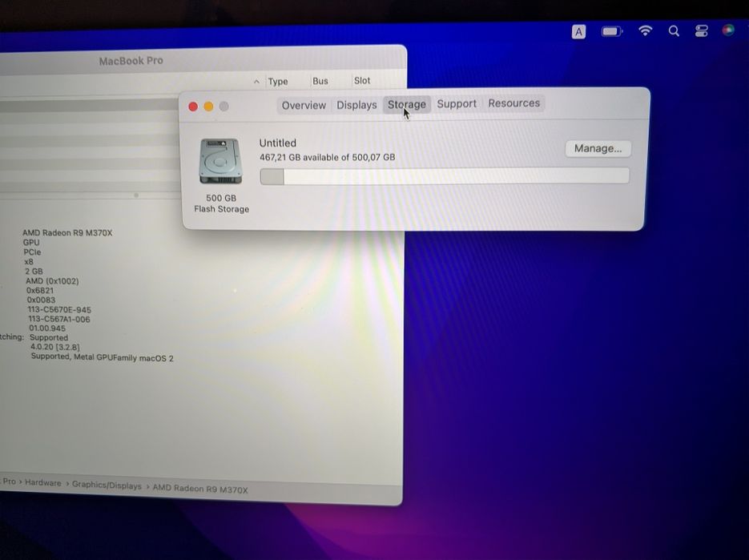Viewport: 749px width, 560px height.
Task: Click the storage usage bar
Action: pos(445,175)
